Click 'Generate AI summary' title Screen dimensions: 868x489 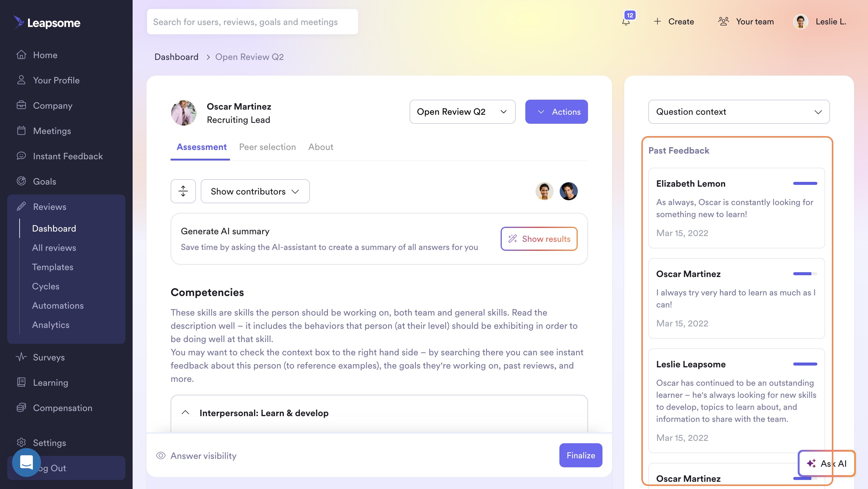[225, 231]
